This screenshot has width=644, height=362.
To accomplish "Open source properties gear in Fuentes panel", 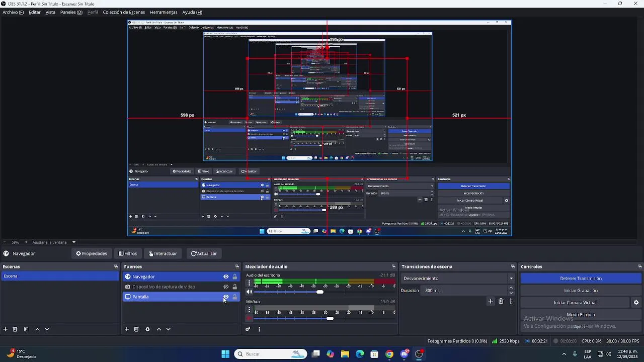I will 147,329.
